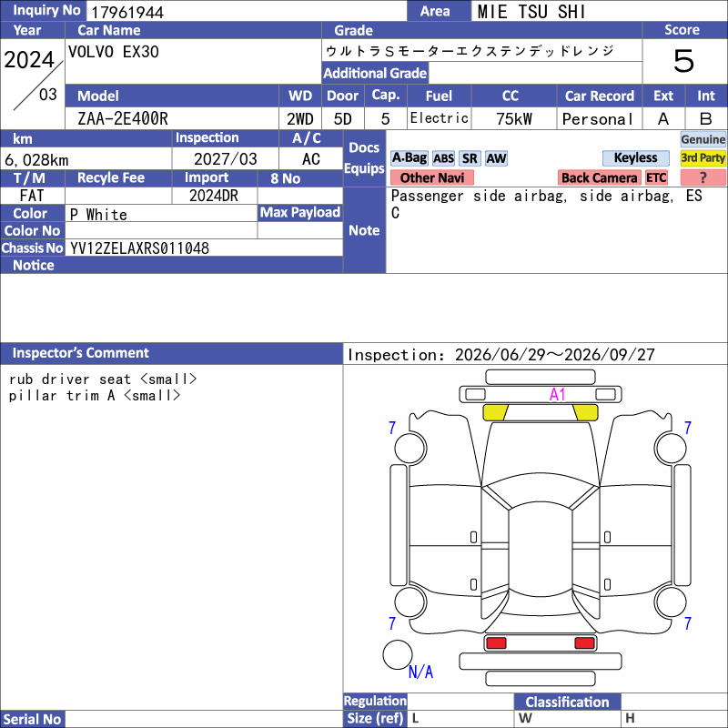Viewport: 728px width, 728px height.
Task: Click the inspection period 2026/06/29～2026/09/27
Action: click(554, 355)
